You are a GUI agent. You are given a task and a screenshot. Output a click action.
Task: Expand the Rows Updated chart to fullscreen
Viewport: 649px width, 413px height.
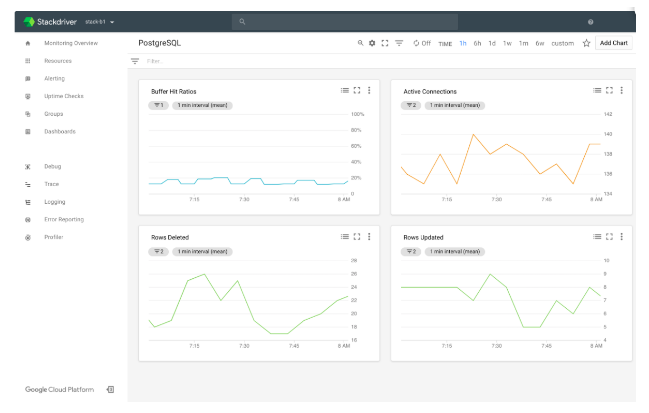click(609, 237)
